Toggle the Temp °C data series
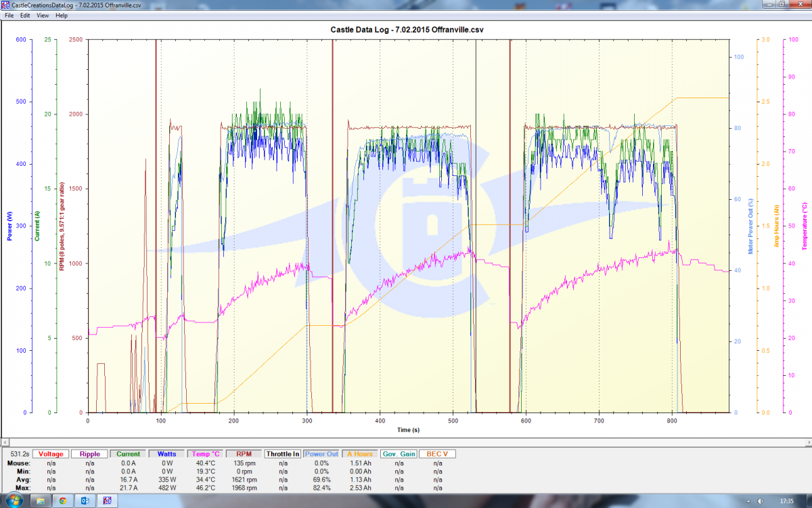 point(205,454)
